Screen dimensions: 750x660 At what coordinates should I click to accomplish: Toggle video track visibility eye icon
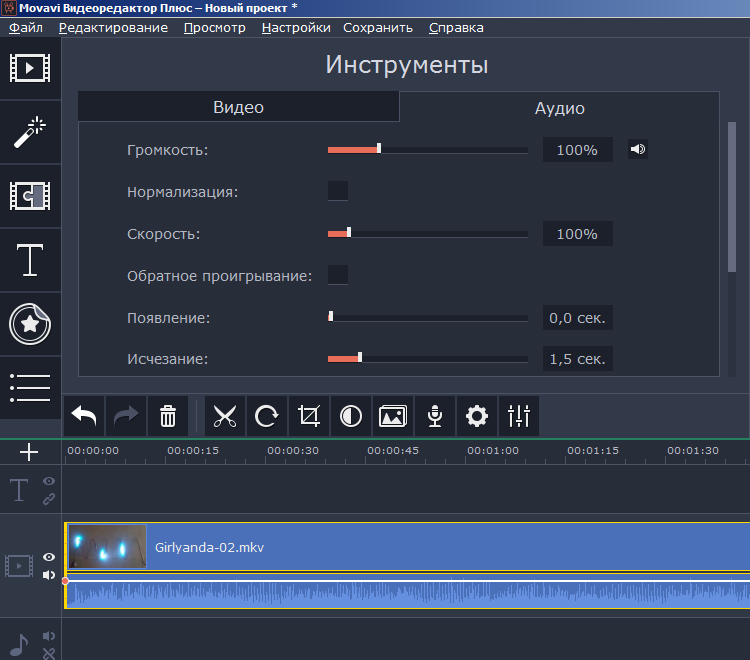(48, 558)
